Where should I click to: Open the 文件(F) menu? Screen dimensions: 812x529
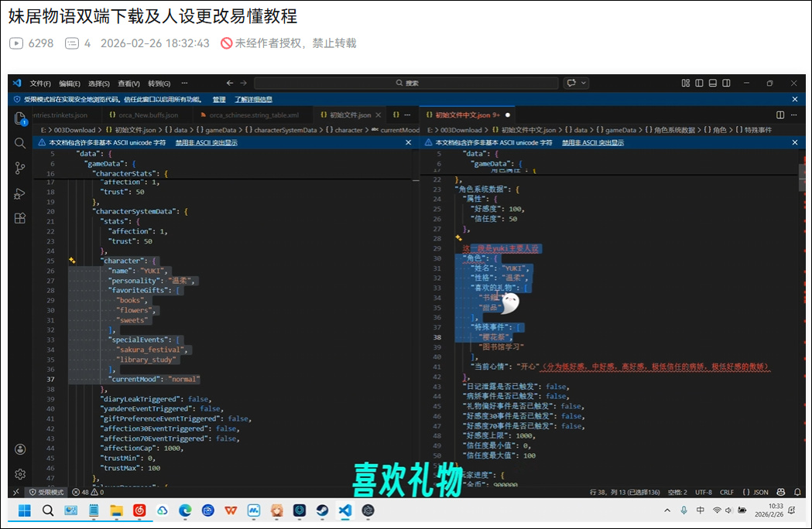pyautogui.click(x=40, y=84)
